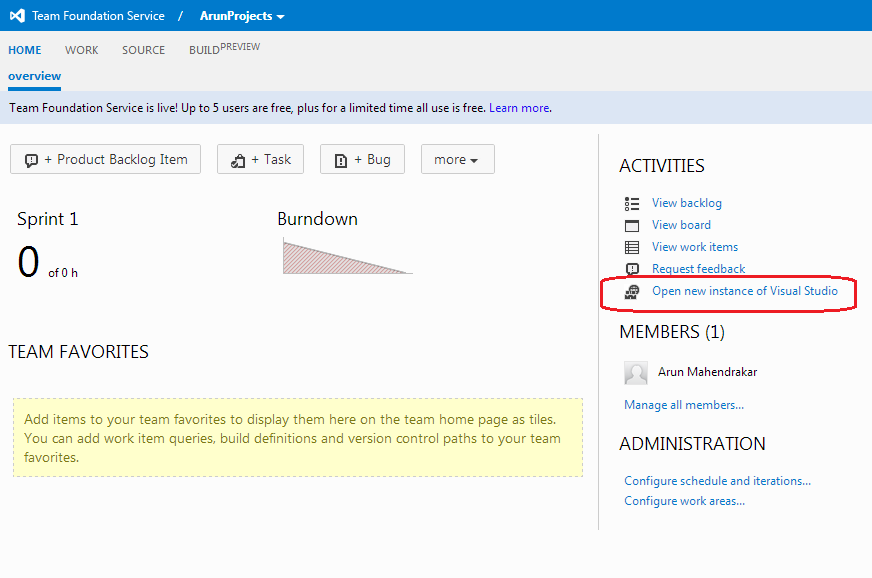Create a new Bug

(362, 159)
